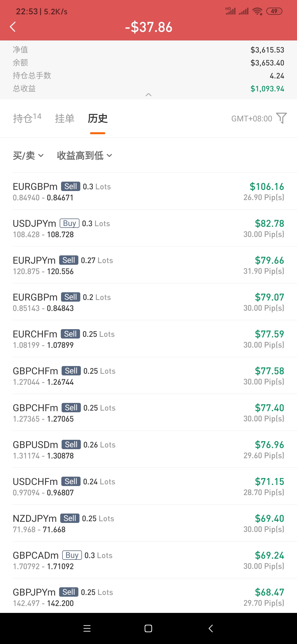Switch to the 持仓 positions tab

click(x=27, y=118)
